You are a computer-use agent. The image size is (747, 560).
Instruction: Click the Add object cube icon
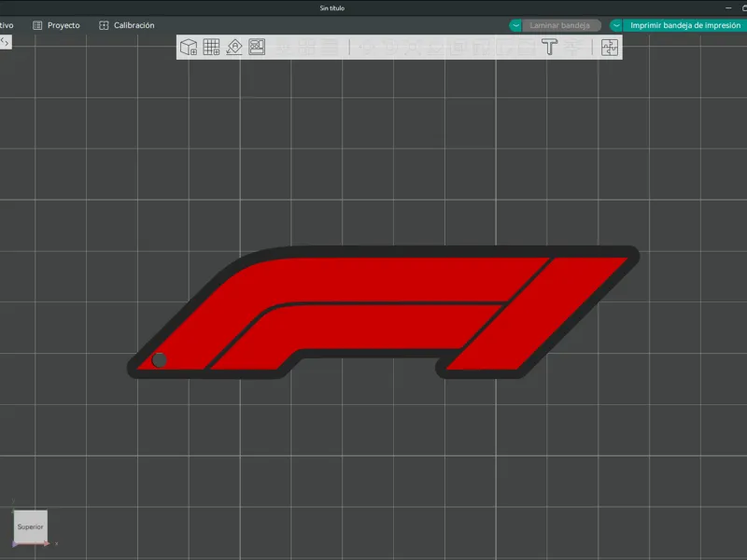pos(189,48)
